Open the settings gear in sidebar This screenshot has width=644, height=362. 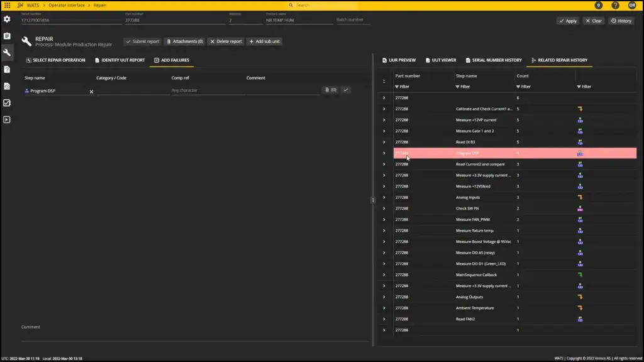coord(7,19)
